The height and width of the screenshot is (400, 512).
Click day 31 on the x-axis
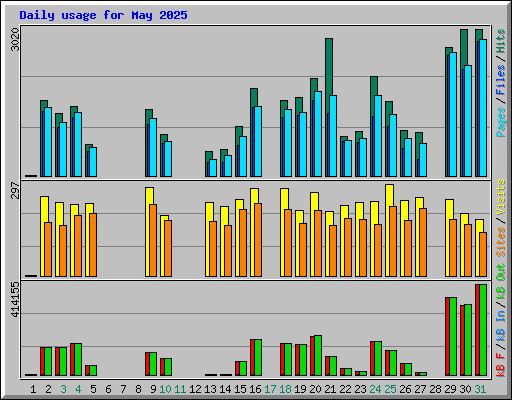coord(480,389)
